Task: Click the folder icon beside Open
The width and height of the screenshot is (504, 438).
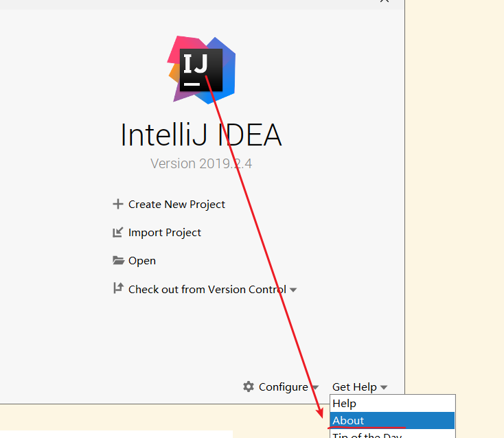Action: click(x=118, y=260)
